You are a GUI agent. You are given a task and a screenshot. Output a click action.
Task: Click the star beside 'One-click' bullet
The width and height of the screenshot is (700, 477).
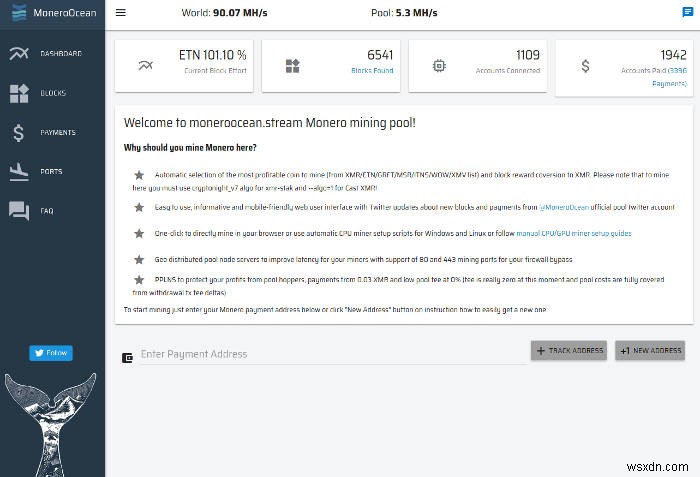coord(139,234)
